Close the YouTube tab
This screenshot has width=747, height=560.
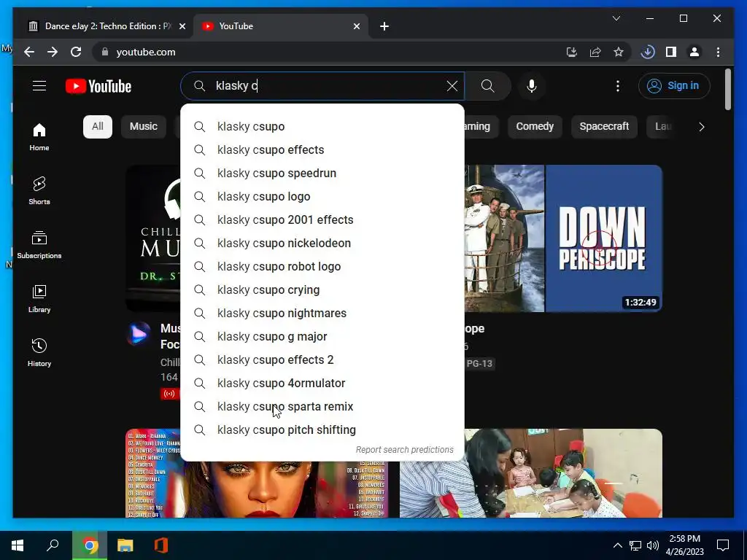(x=356, y=26)
